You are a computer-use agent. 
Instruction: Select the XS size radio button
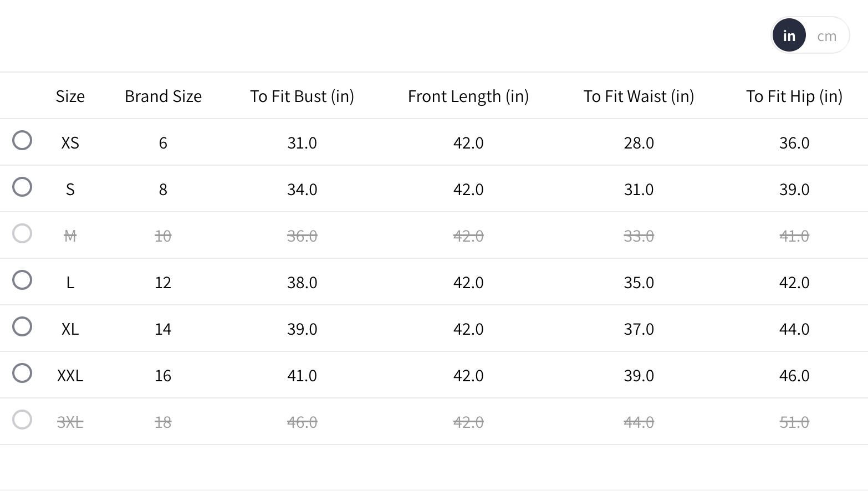click(x=22, y=140)
